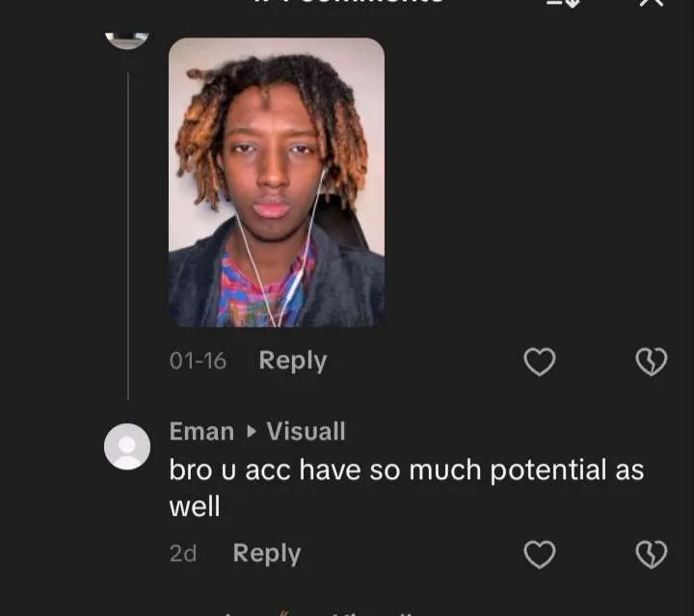Like the photo comment dated 01-16
This screenshot has height=616, width=694.
(540, 362)
